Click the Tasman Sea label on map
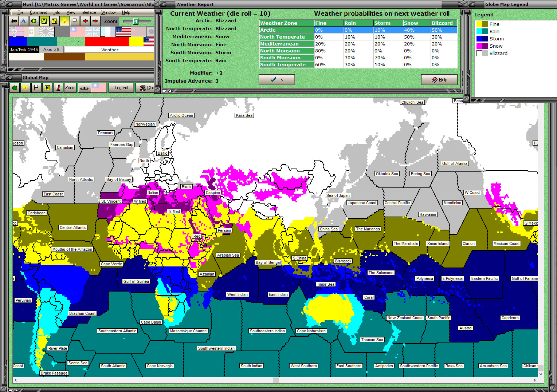The height and width of the screenshot is (392, 557). pyautogui.click(x=372, y=340)
